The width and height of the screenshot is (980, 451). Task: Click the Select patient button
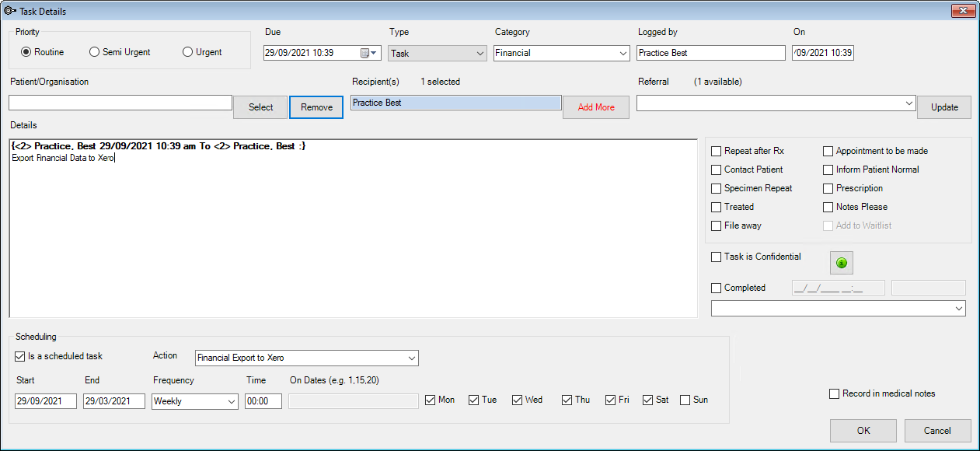[261, 107]
